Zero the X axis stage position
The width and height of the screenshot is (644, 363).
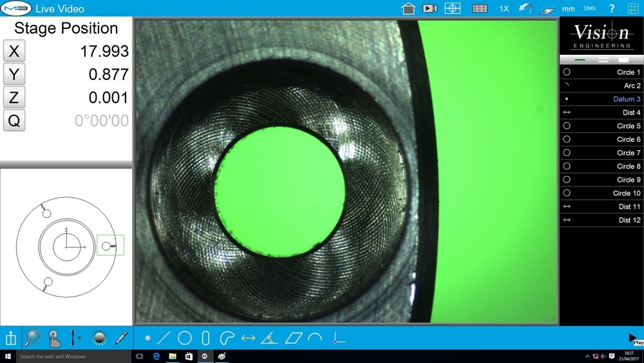(x=14, y=52)
